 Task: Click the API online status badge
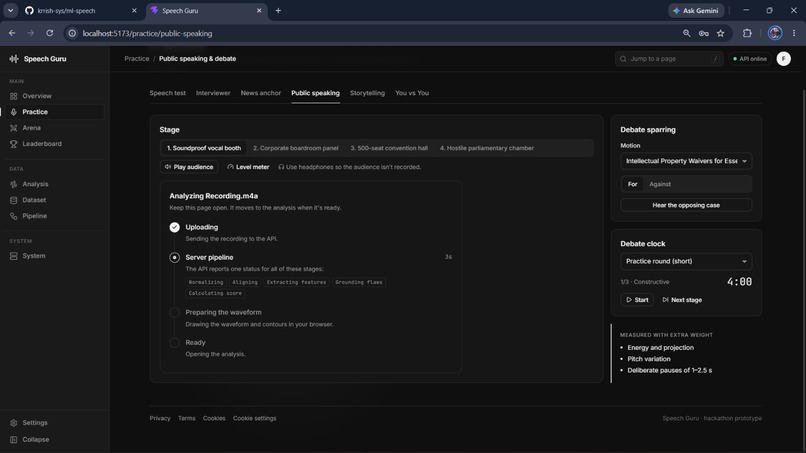(749, 59)
